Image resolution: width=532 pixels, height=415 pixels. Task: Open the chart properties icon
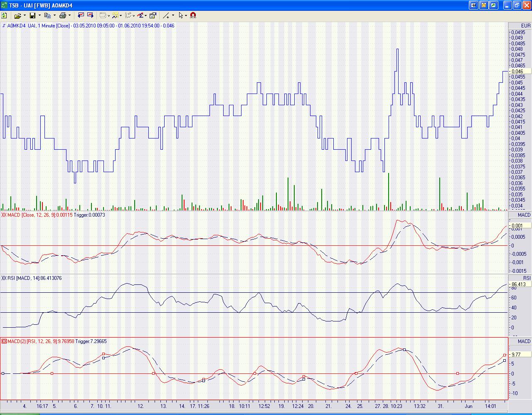(153, 15)
